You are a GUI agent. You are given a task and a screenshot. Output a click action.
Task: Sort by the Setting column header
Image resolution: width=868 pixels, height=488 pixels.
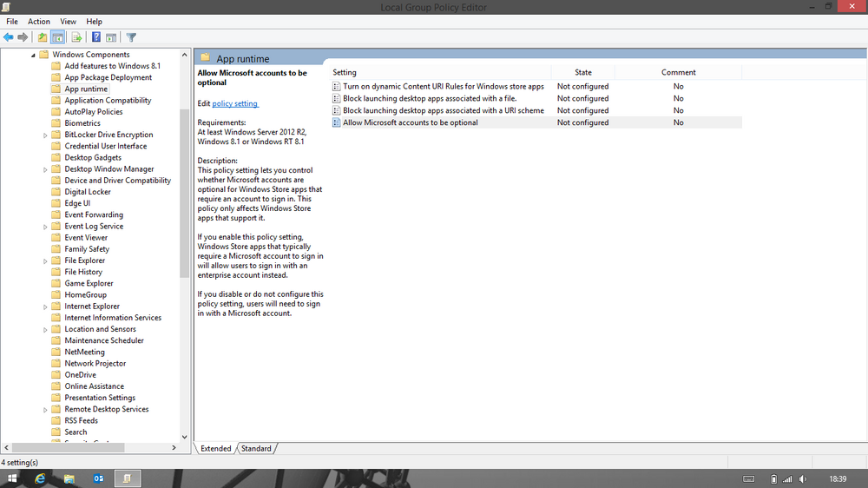point(441,73)
